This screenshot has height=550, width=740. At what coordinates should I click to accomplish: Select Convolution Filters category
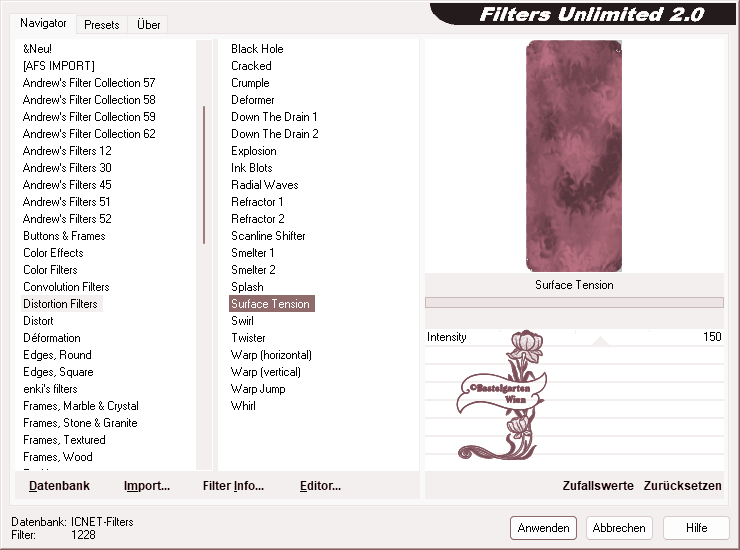pos(66,287)
